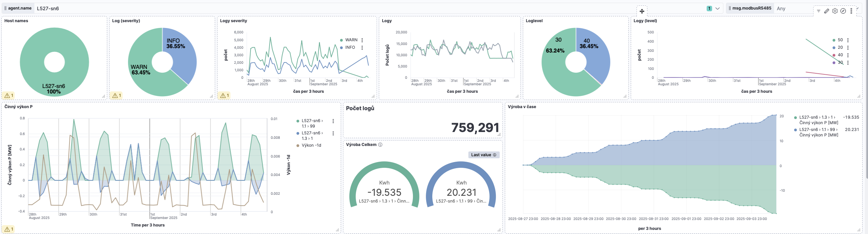868x234 pixels.
Task: Click info icon beside Výroba Celkem title
Action: (x=380, y=145)
